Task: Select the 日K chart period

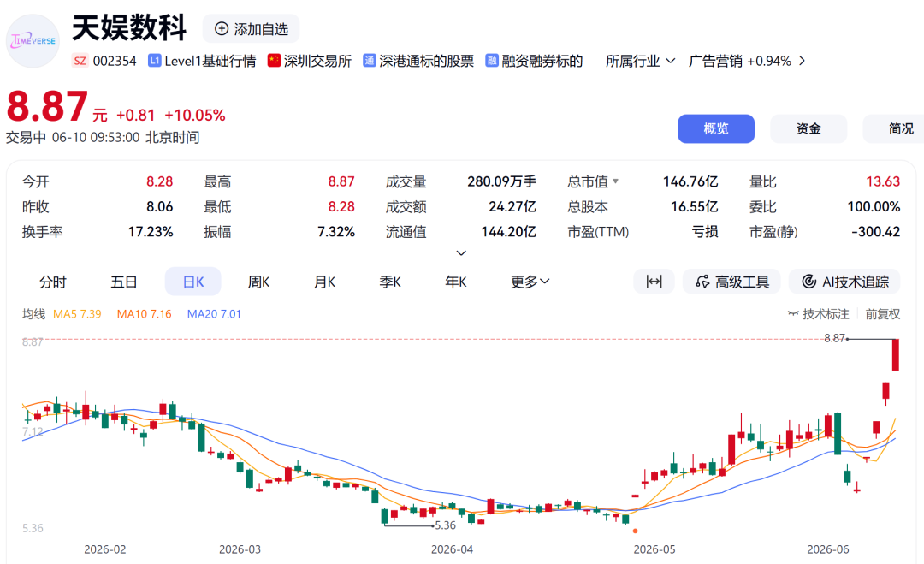Action: point(193,282)
